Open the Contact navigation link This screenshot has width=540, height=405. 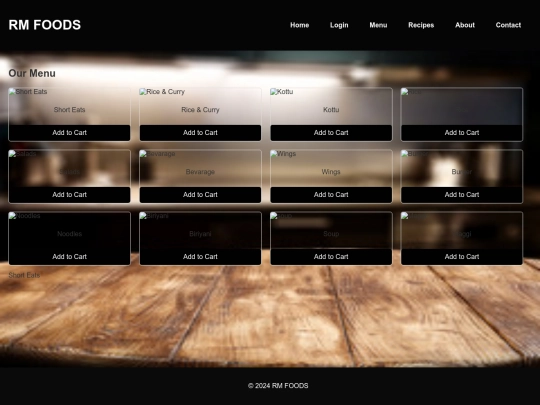click(508, 25)
